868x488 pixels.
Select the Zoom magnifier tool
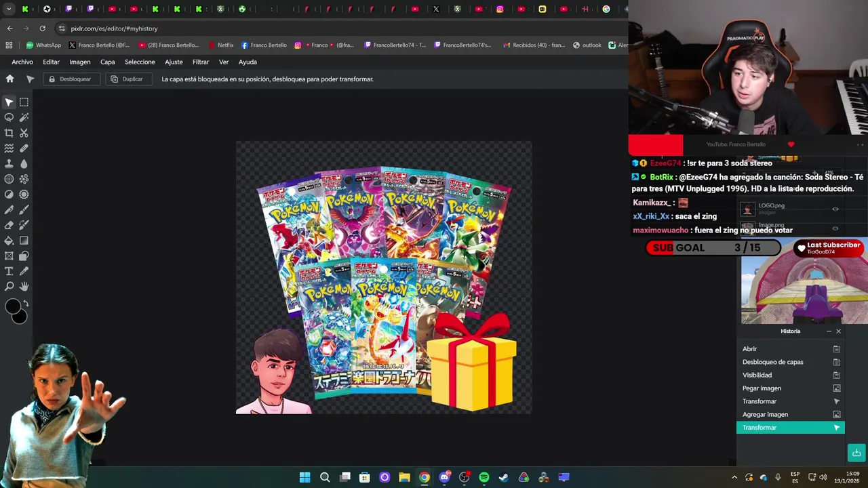click(9, 286)
